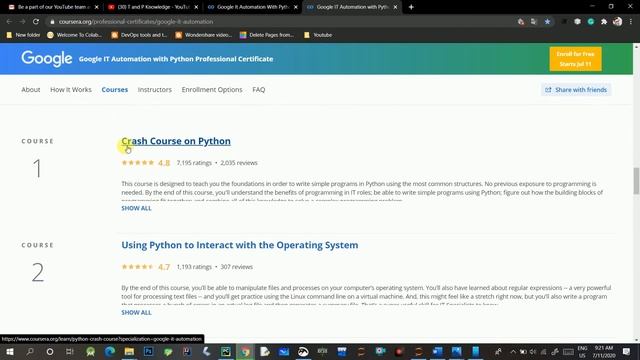Open 'Using Python to Interact with the Operating System'

coord(240,245)
